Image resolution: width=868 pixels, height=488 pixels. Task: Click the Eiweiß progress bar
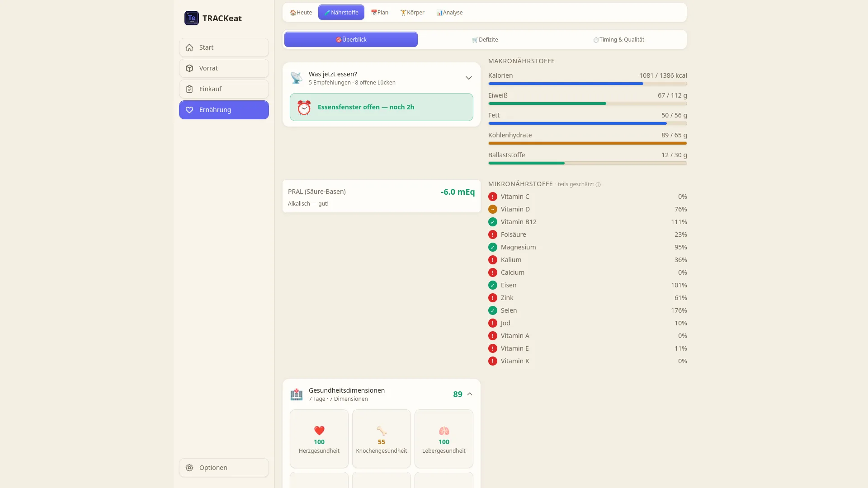coord(588,103)
